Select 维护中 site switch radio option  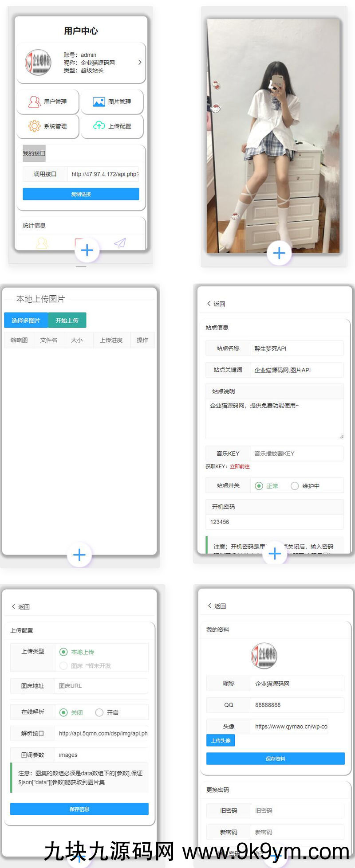[295, 486]
